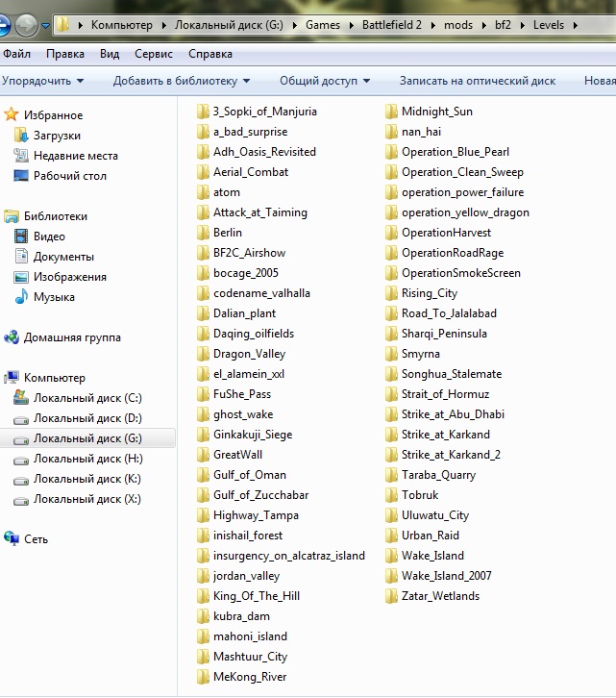This screenshot has width=616, height=698.
Task: Select BF2C_Airshow folder name
Action: (x=249, y=253)
